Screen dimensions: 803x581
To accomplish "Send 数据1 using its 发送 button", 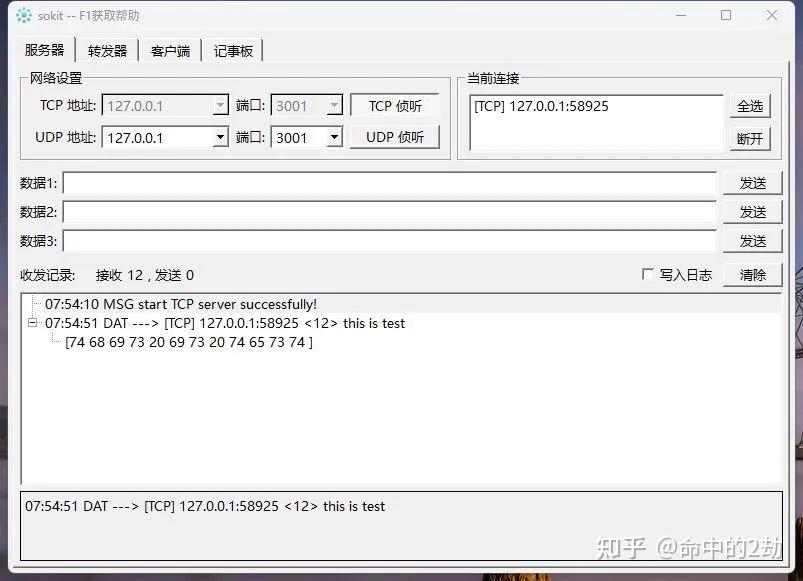I will click(753, 182).
